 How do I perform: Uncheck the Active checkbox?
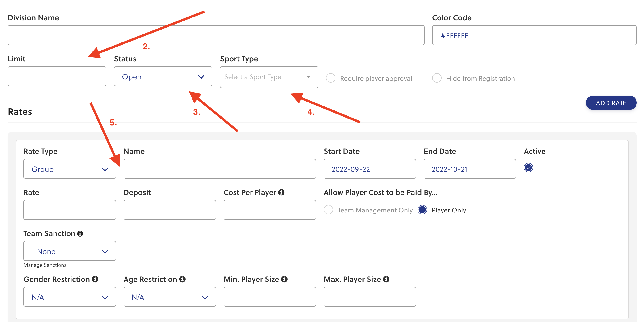(x=528, y=168)
